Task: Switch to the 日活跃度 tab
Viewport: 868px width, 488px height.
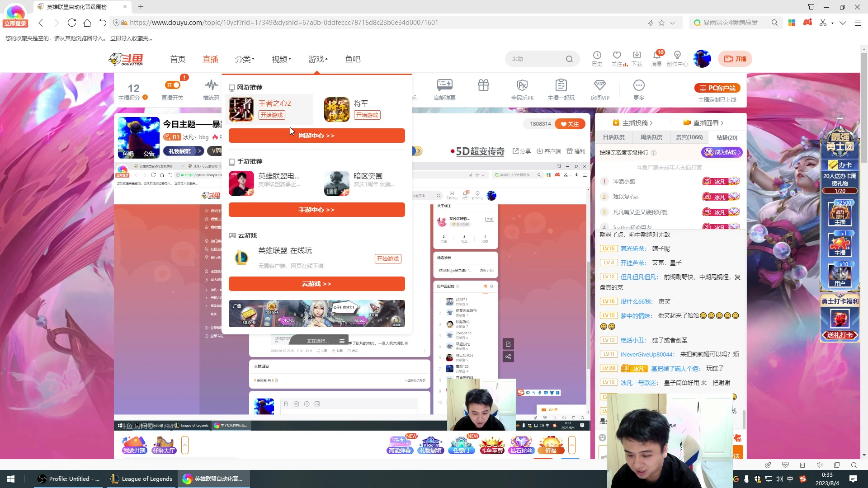Action: pyautogui.click(x=613, y=137)
